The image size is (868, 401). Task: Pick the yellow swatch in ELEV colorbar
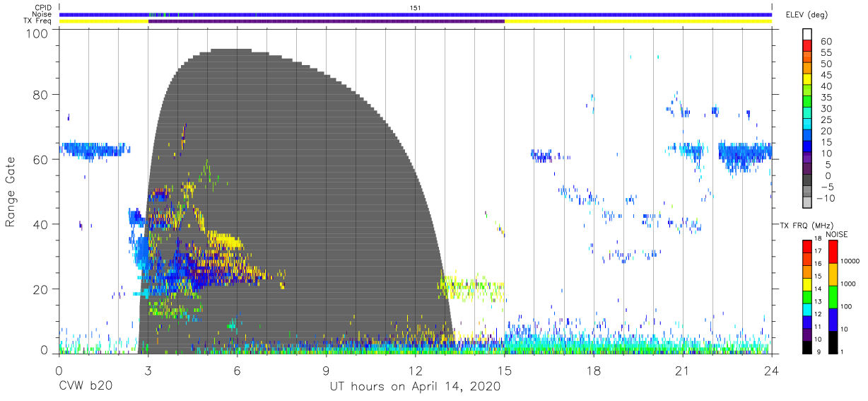point(807,80)
